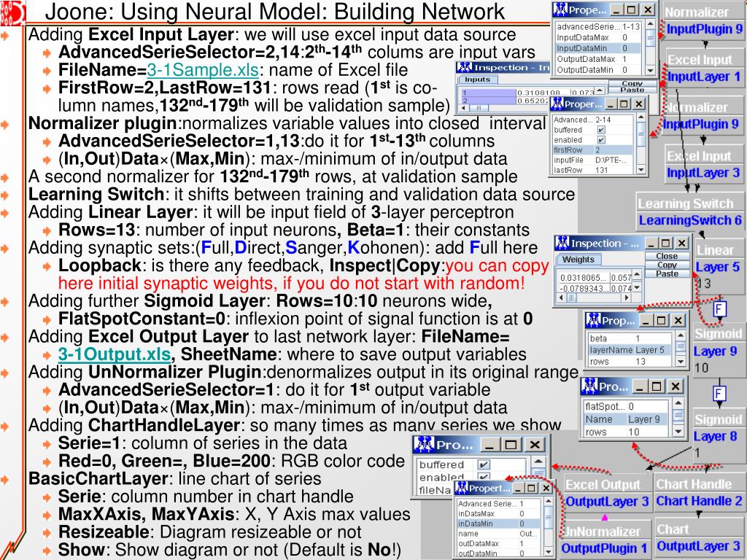The width and height of the screenshot is (747, 560).
Task: Click the Full synapse F icon between Layer 9 and Layer 8
Action: point(719,394)
